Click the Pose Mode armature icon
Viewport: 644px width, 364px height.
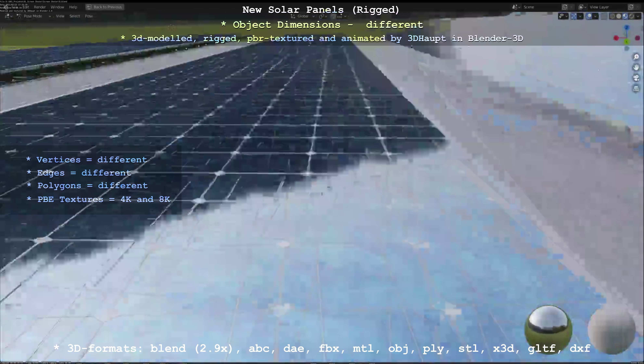(19, 16)
